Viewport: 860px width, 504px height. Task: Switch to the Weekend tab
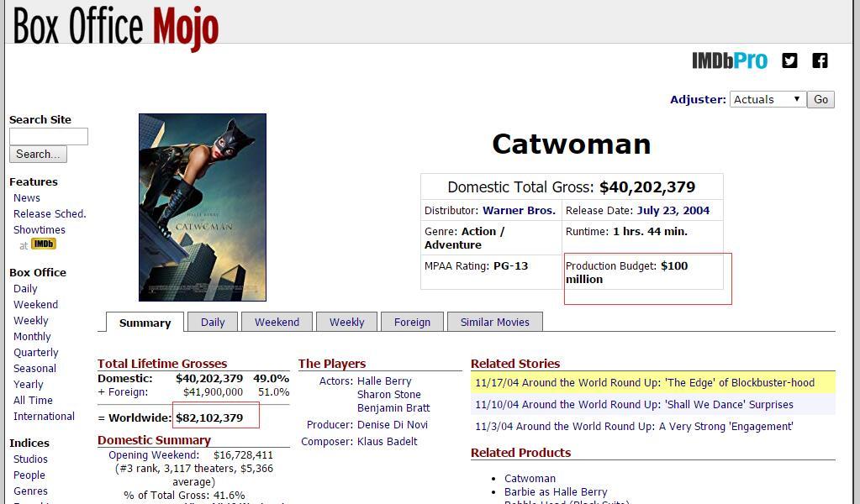point(277,322)
